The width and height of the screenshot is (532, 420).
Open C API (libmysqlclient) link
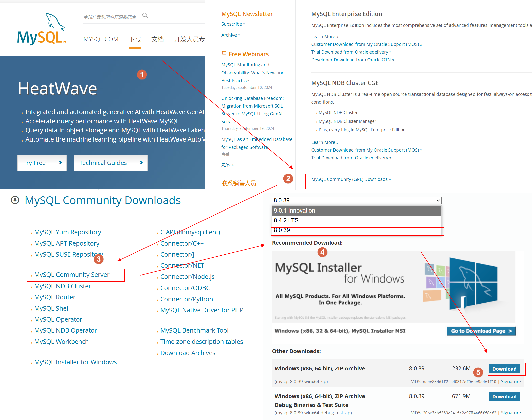(x=190, y=232)
